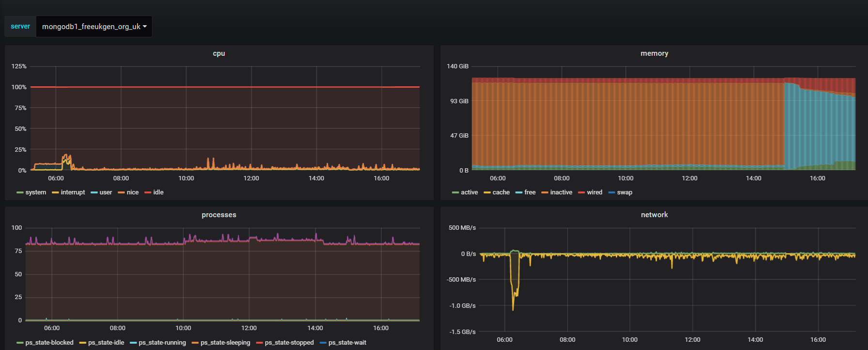Click the 500 MB/s label on network axis
This screenshot has width=868, height=350.
coord(462,228)
